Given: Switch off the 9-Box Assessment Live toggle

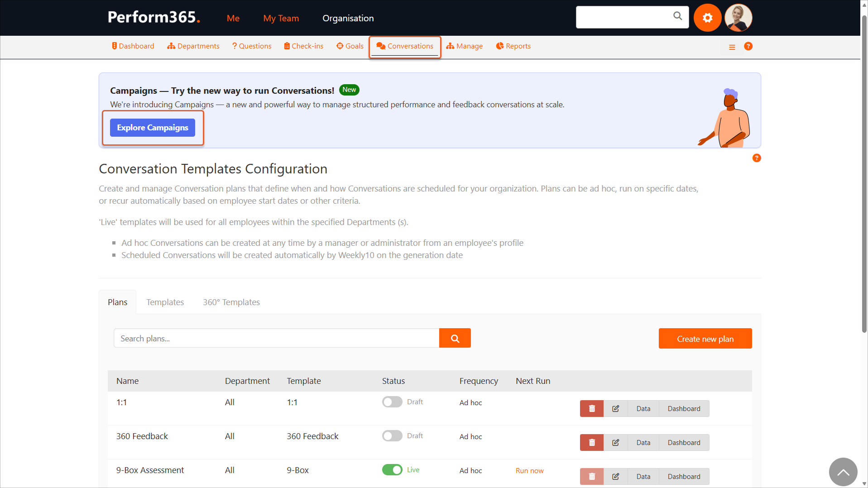Looking at the screenshot, I should coord(392,470).
